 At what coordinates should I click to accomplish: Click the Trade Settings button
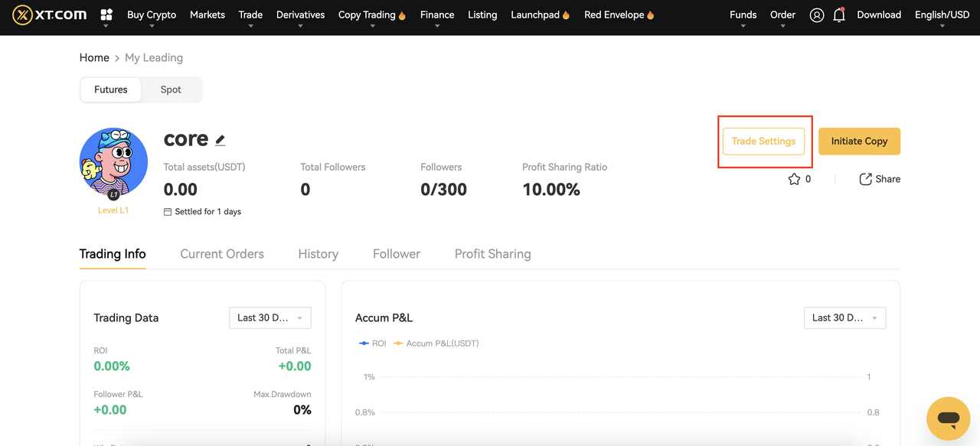point(763,141)
